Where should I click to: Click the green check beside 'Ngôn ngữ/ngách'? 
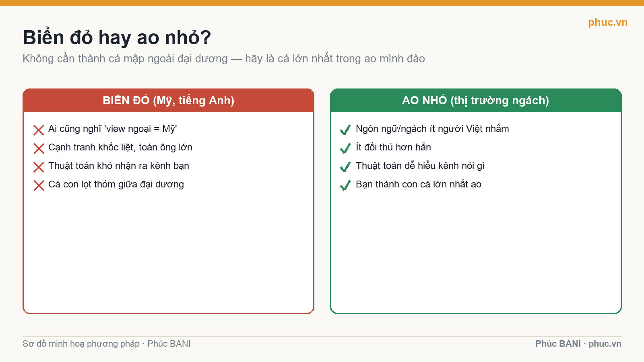point(345,130)
